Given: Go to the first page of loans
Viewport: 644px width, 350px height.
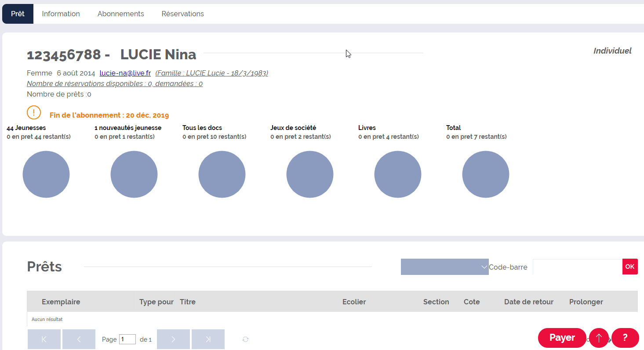Looking at the screenshot, I should 44,339.
